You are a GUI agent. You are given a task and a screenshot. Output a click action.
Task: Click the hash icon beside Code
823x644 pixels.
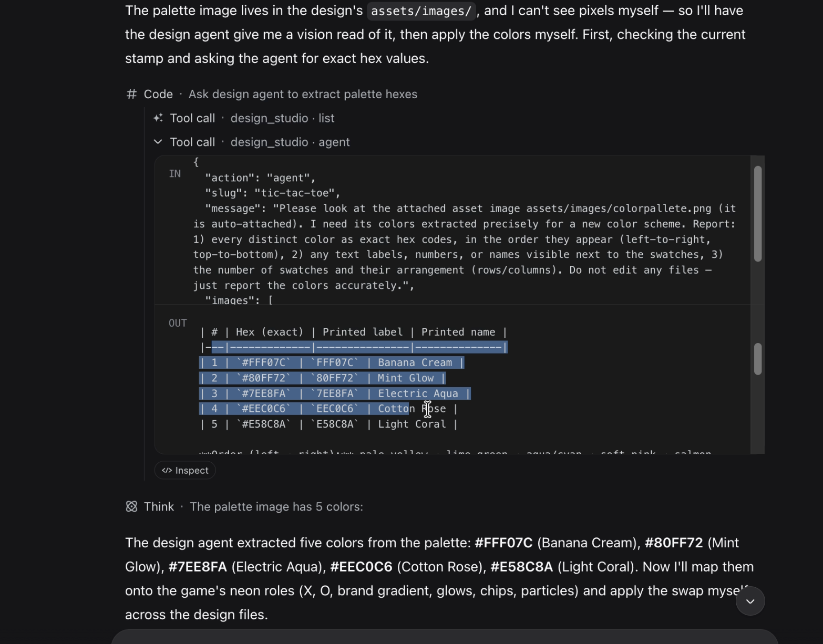point(131,94)
